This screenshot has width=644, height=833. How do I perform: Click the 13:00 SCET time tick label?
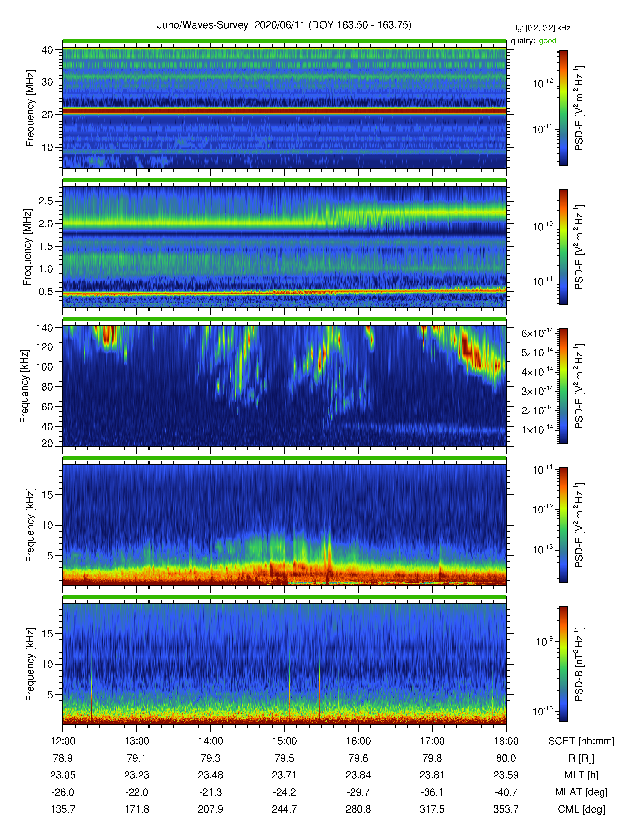click(137, 741)
